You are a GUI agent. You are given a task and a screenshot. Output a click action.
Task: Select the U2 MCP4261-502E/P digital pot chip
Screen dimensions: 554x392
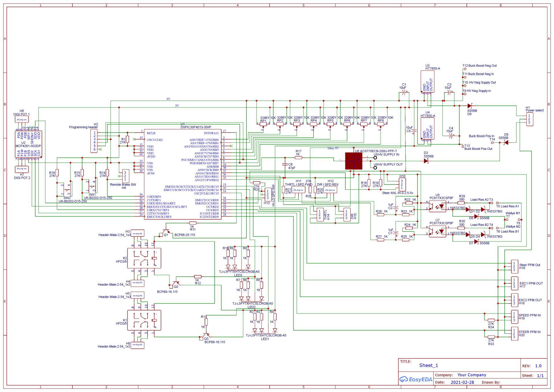pos(28,144)
